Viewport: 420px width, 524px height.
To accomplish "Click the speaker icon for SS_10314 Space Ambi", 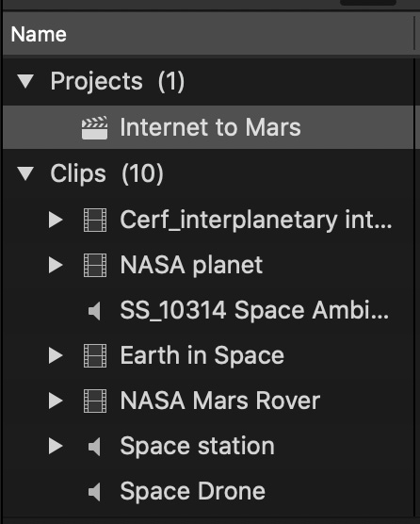I will coord(94,311).
